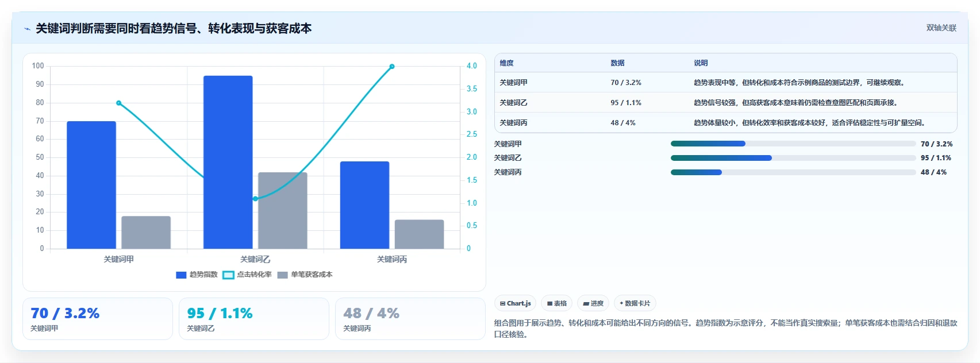Click the gray 关键词丙 cost bar
980x363 pixels.
click(x=419, y=234)
